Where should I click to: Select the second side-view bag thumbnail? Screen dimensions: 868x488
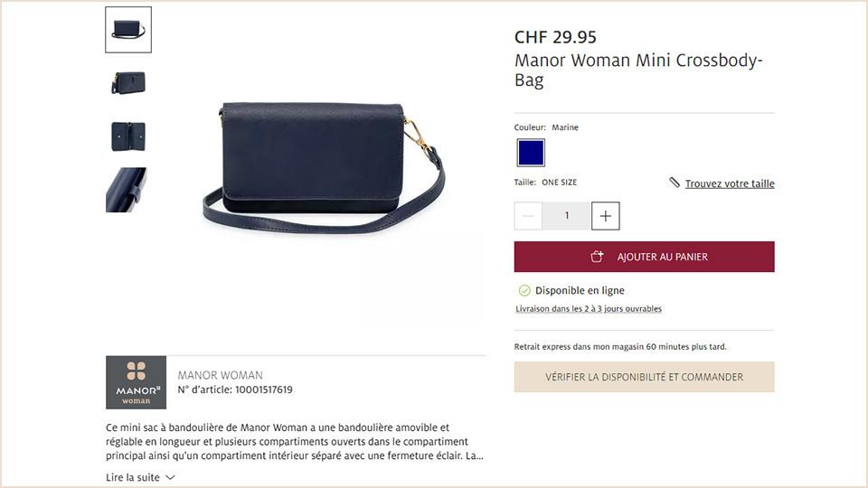point(128,83)
